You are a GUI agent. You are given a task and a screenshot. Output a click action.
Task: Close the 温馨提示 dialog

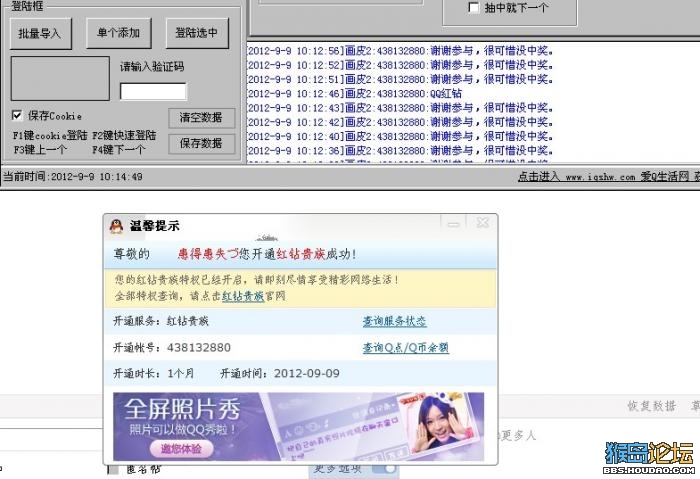[483, 222]
